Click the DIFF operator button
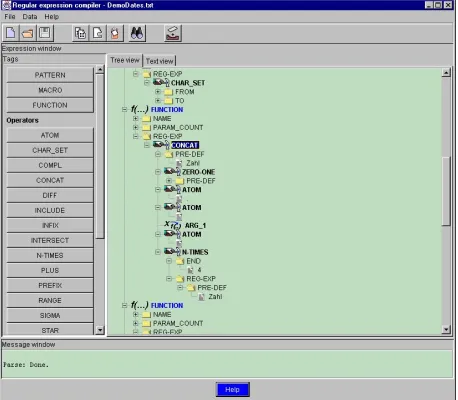This screenshot has width=458, height=400. click(x=50, y=195)
